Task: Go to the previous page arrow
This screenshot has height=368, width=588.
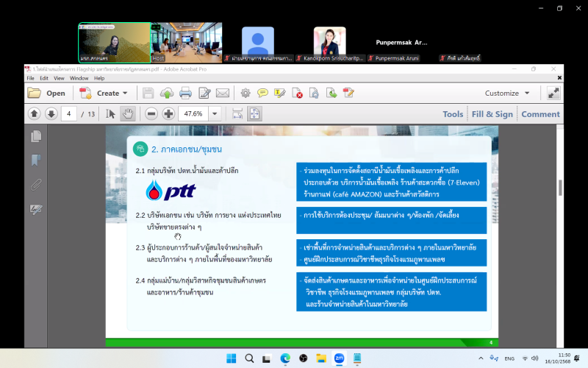Action: click(34, 114)
